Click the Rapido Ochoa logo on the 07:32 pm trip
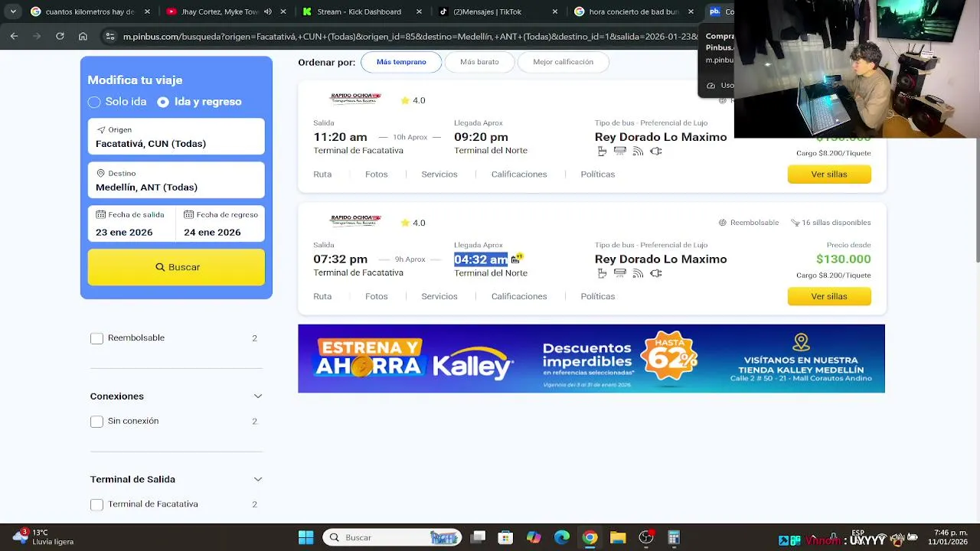This screenshot has width=980, height=551. tap(355, 220)
